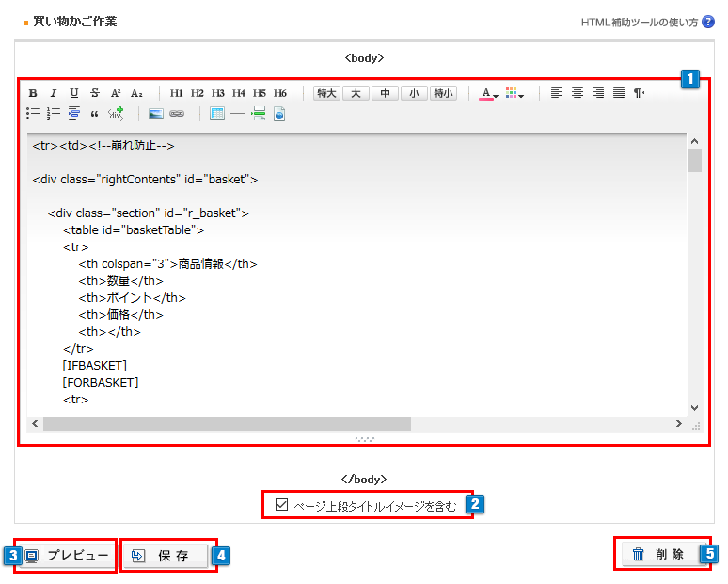Select the 小 font size button
The width and height of the screenshot is (728, 584).
[x=414, y=93]
